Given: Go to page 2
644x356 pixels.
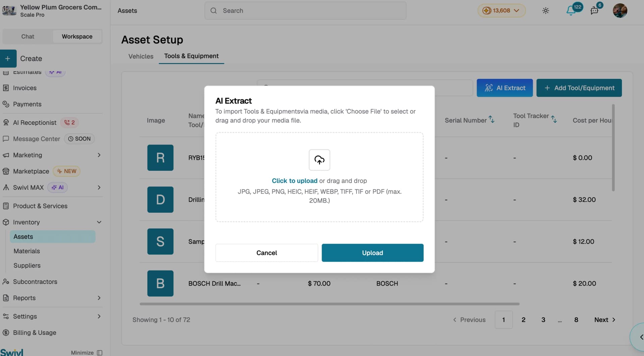Looking at the screenshot, I should point(523,320).
